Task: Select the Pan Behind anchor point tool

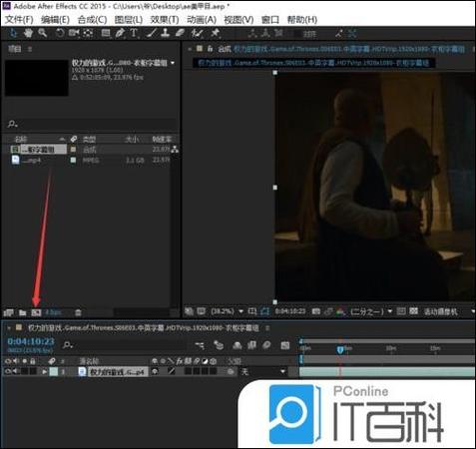Action: coord(88,33)
